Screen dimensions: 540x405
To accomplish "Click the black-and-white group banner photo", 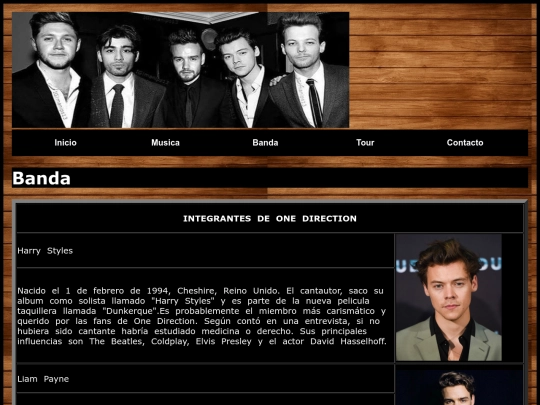I will coord(180,70).
